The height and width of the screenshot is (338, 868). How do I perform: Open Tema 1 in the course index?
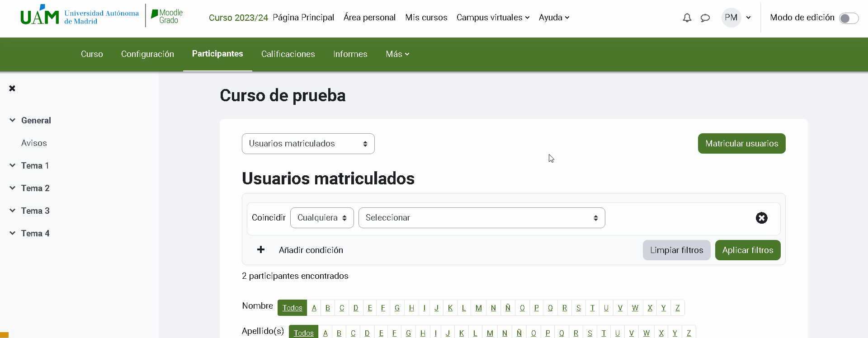[x=35, y=165]
